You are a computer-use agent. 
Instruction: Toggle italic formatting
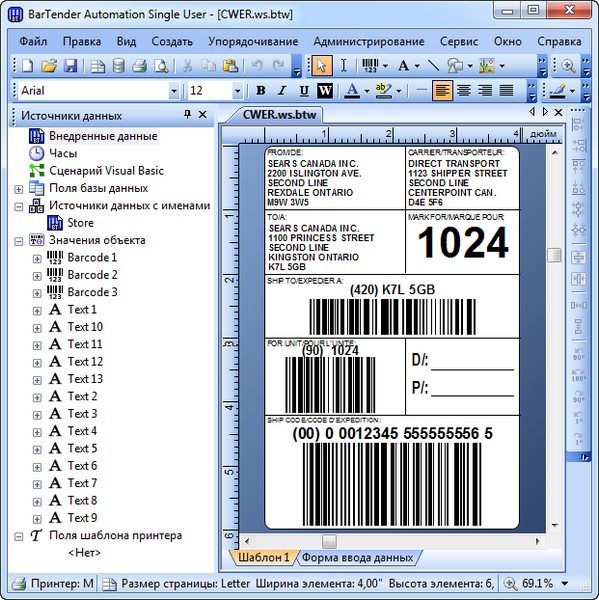point(282,91)
